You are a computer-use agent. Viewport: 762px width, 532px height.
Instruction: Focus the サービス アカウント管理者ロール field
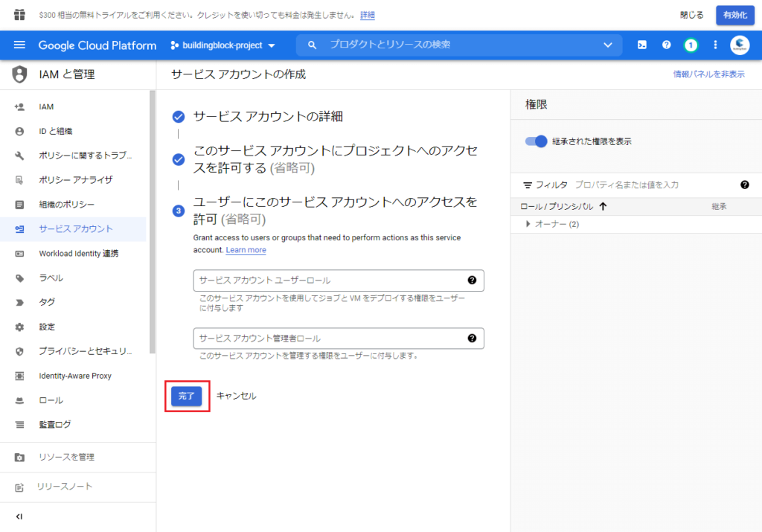339,338
